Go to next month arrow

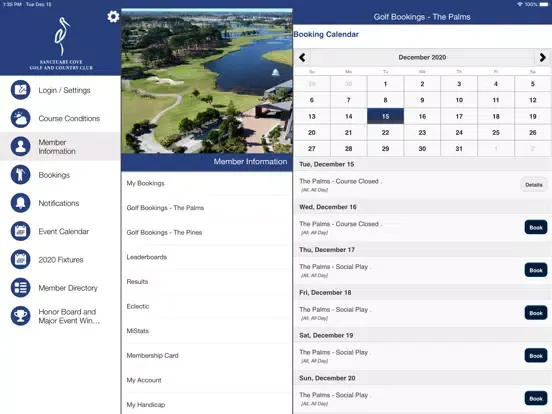click(542, 57)
